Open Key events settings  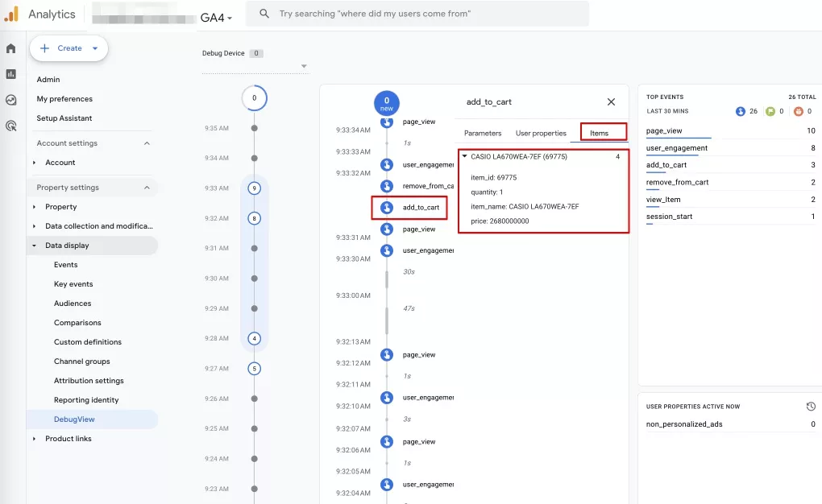point(73,284)
